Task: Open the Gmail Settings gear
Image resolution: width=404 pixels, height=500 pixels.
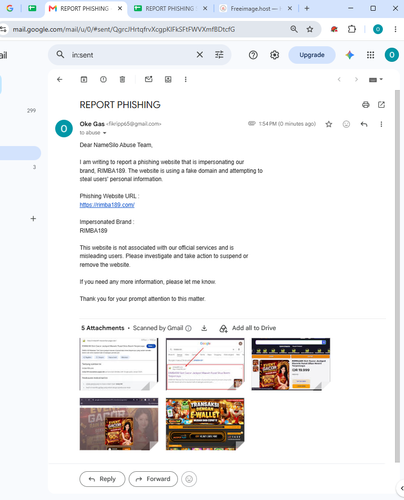Action: click(274, 55)
